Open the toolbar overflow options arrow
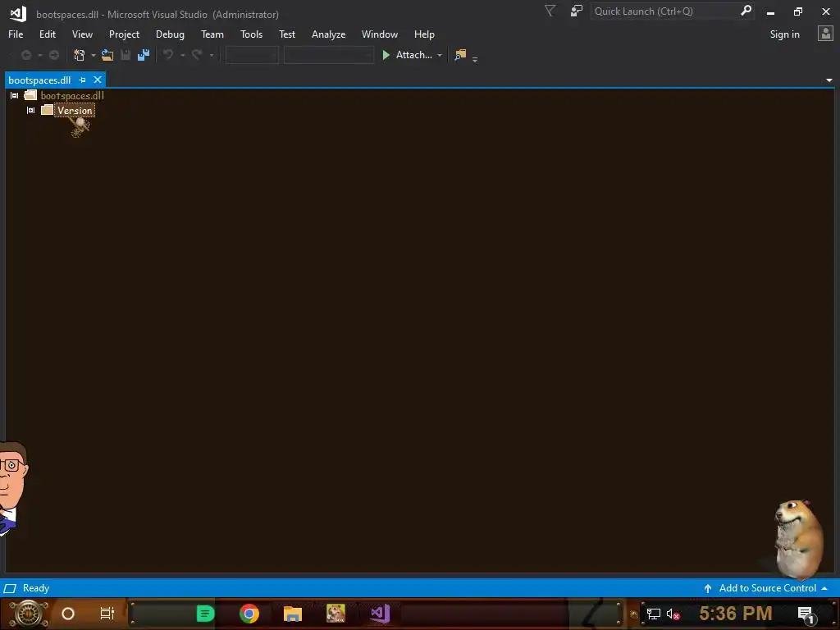Viewport: 840px width, 630px height. coord(475,59)
